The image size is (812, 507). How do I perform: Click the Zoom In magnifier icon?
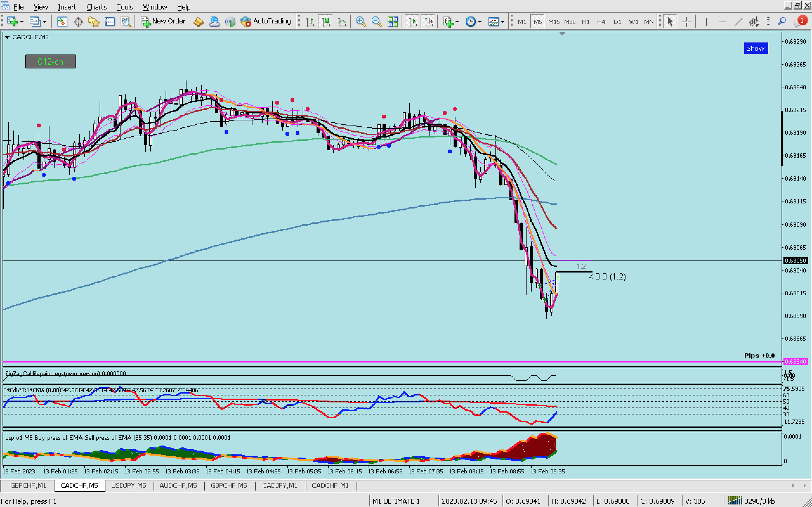click(360, 22)
